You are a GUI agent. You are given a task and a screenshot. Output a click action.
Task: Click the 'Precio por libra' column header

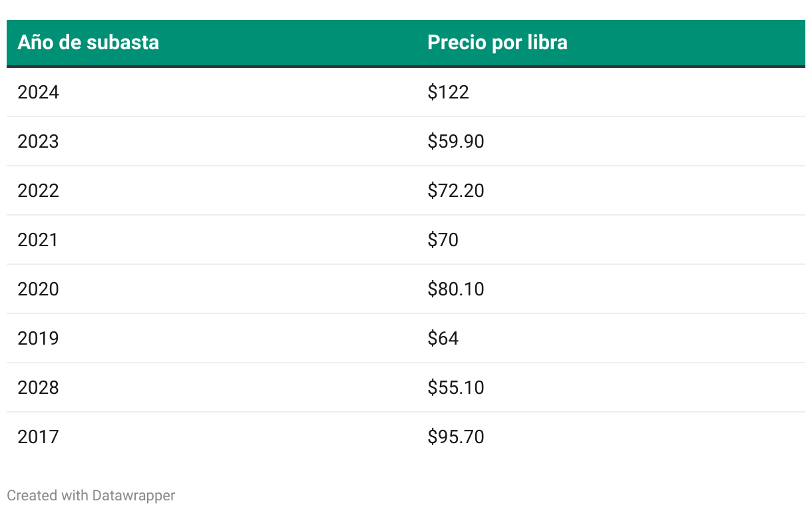pyautogui.click(x=497, y=43)
